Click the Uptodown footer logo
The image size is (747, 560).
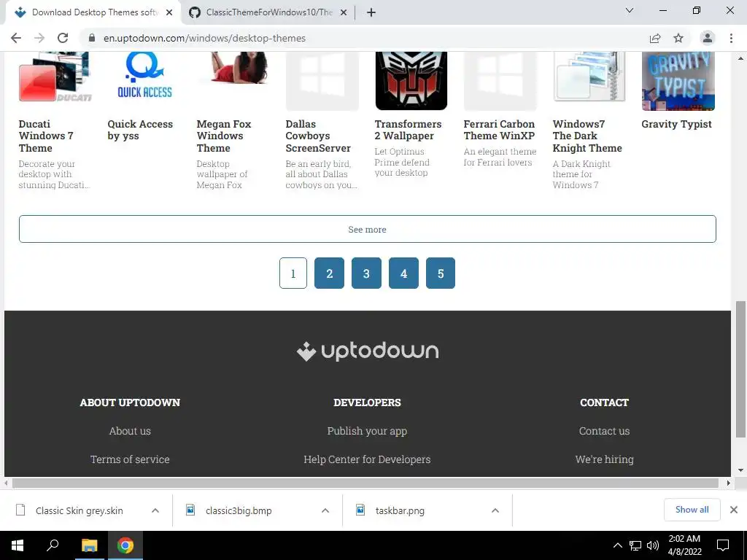368,351
